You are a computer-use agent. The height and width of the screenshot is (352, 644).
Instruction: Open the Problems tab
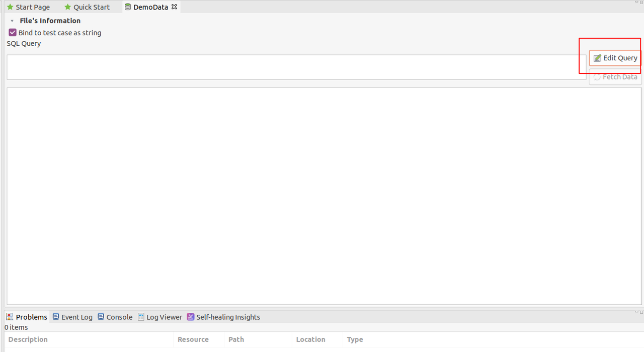click(27, 317)
